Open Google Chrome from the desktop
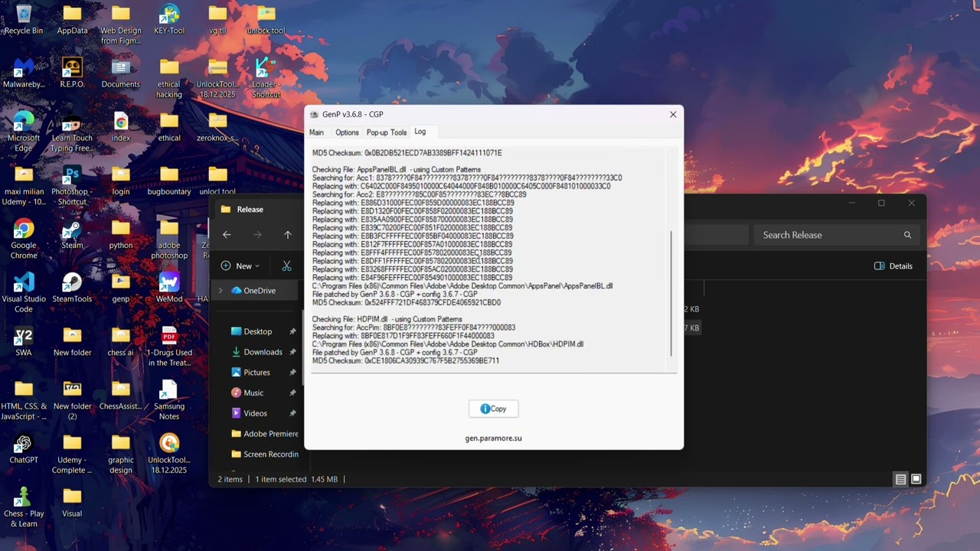980x551 pixels. (24, 239)
